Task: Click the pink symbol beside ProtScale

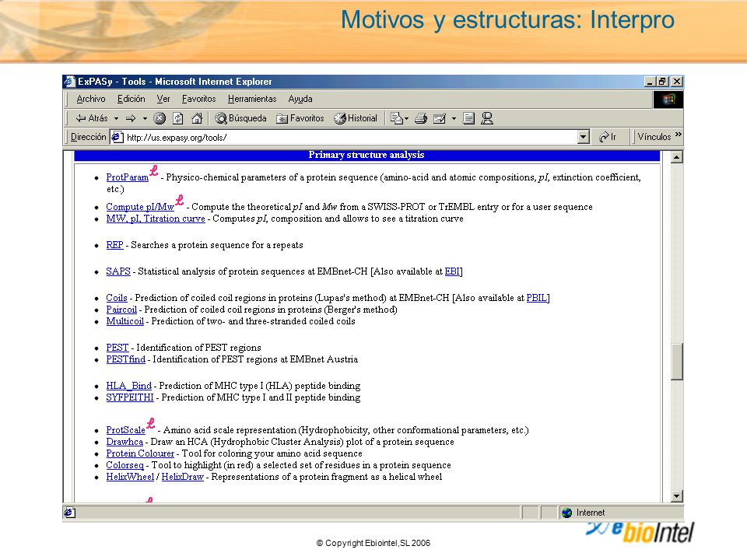Action: coord(150,423)
